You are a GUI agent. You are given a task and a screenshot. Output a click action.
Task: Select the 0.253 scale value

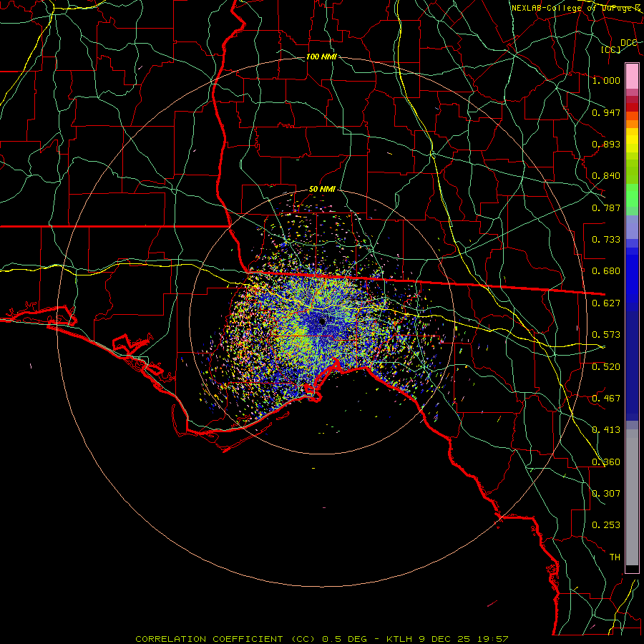pos(606,525)
